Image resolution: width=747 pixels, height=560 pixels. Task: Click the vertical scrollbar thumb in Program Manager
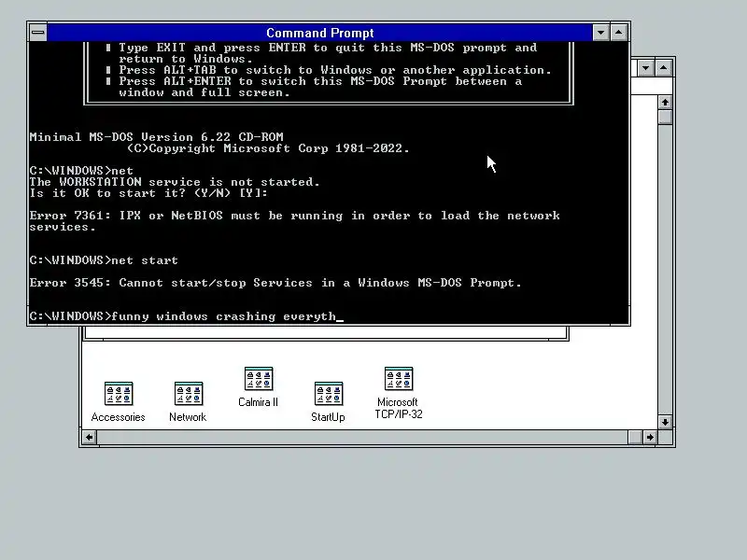click(665, 118)
